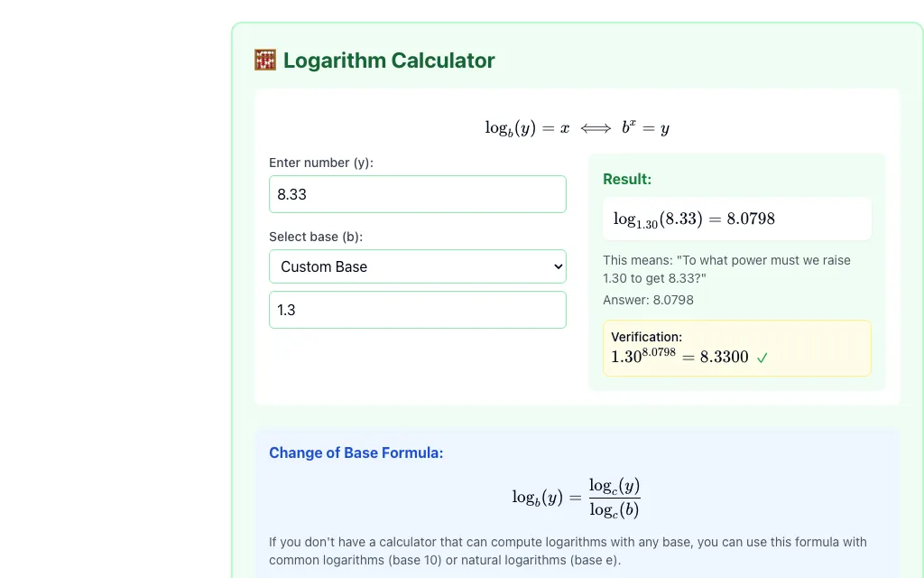The height and width of the screenshot is (578, 924).
Task: Click the paragraph about common logarithms
Action: coord(568,551)
